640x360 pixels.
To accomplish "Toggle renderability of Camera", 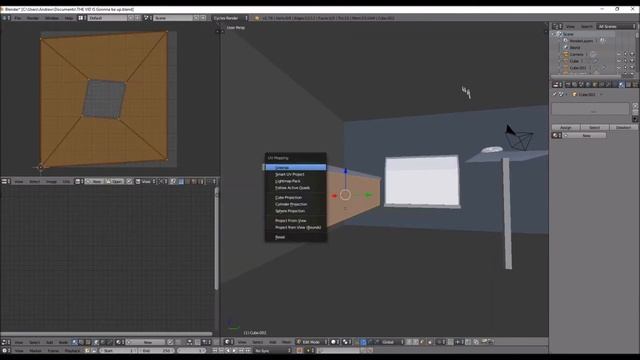I will (x=632, y=54).
